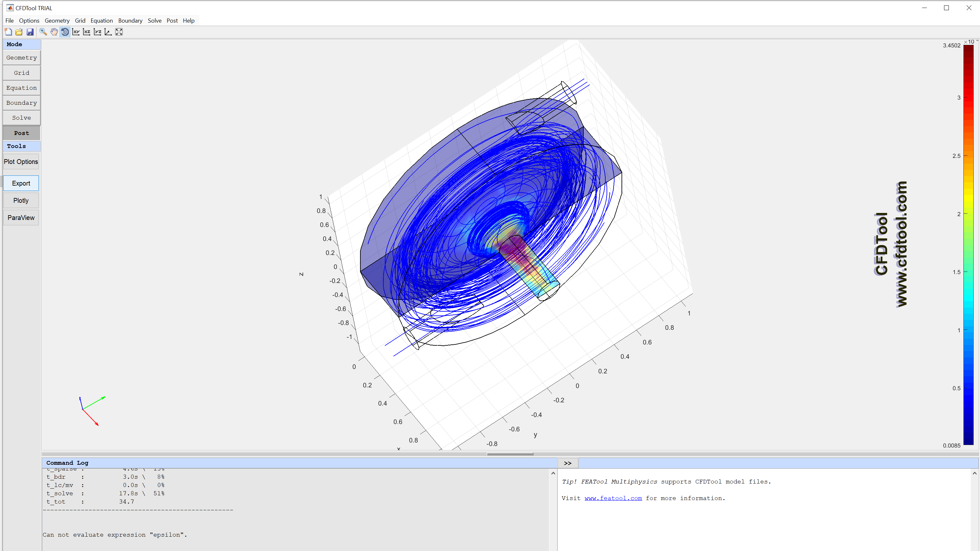The width and height of the screenshot is (980, 551).
Task: Click the ParaView button
Action: (21, 217)
